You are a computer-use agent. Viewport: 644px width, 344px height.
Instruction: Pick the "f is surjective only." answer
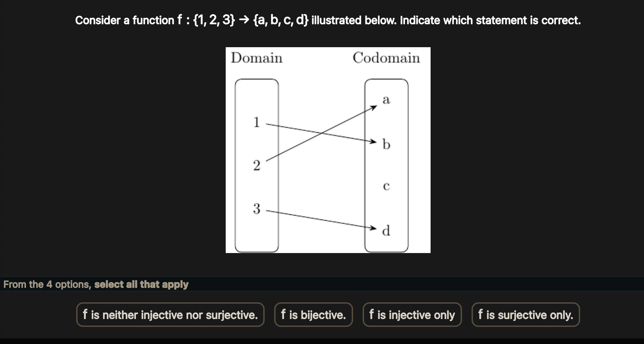525,315
